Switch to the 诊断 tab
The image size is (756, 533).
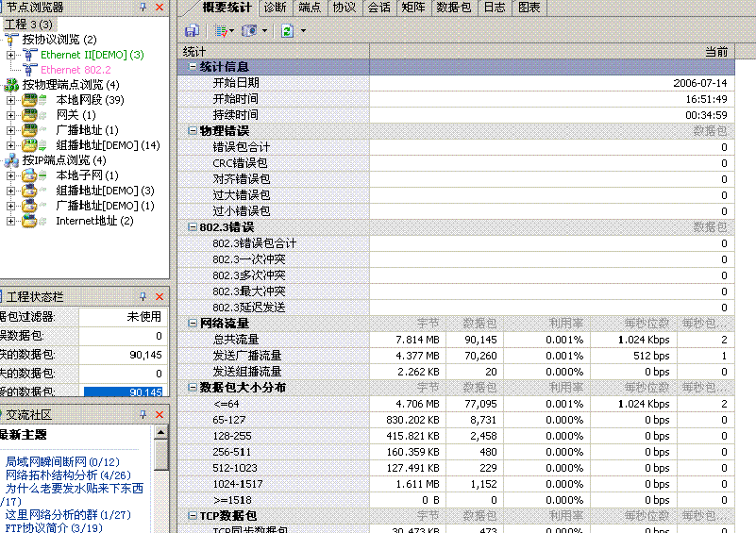(x=275, y=8)
